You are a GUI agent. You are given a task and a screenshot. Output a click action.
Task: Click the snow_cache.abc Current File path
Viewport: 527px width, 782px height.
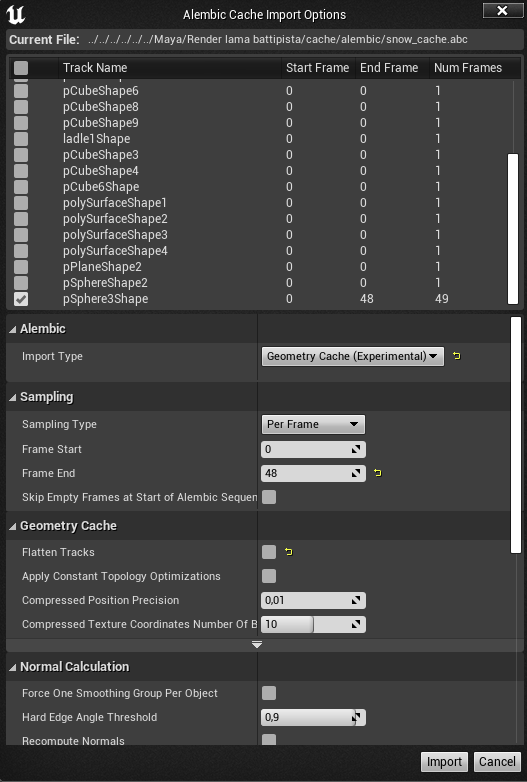(278, 39)
